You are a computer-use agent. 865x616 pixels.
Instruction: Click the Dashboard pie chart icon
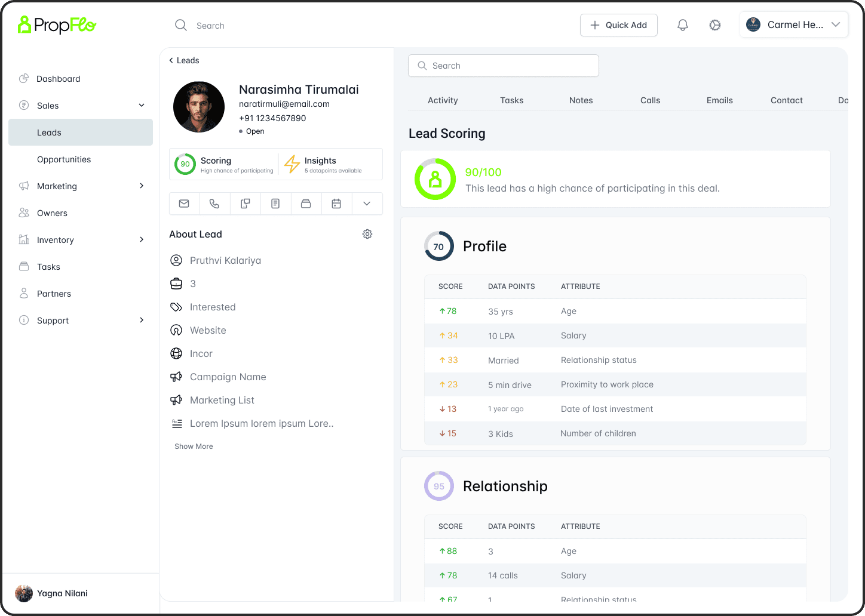click(24, 79)
